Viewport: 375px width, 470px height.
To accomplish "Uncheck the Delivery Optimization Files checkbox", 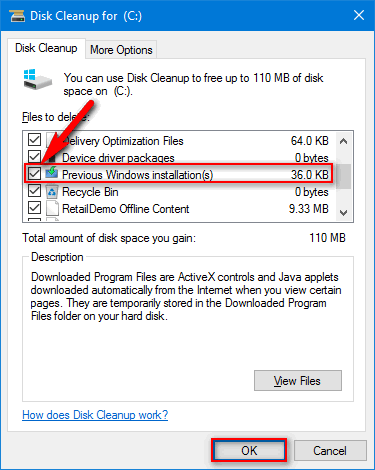I will [34, 140].
